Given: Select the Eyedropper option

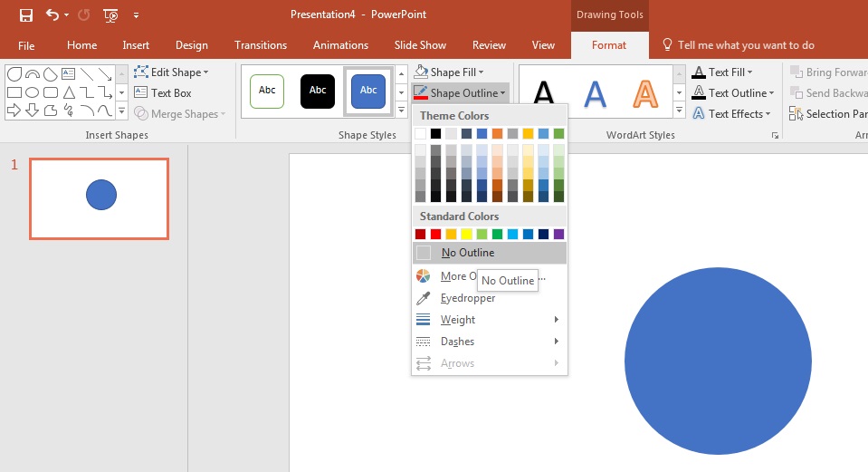Looking at the screenshot, I should [490, 298].
